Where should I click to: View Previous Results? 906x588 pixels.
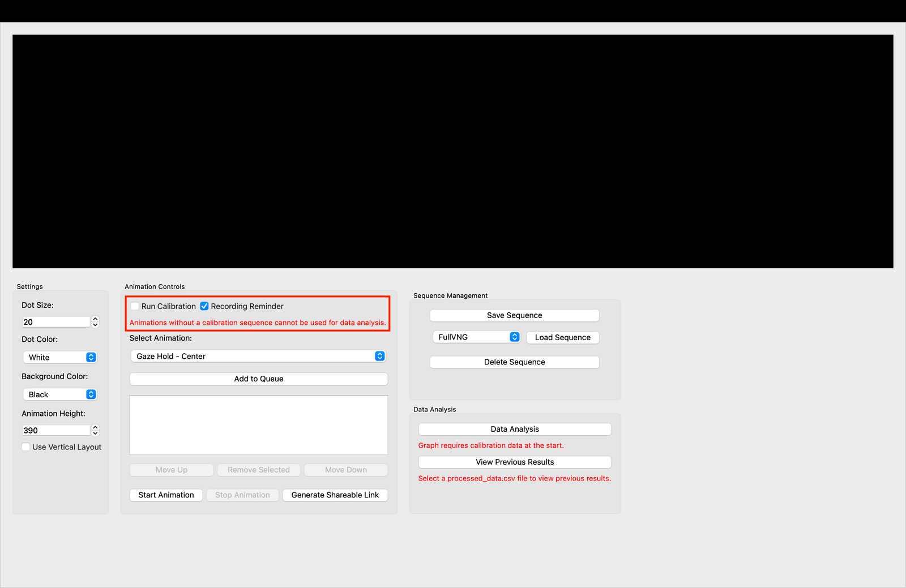click(x=514, y=462)
